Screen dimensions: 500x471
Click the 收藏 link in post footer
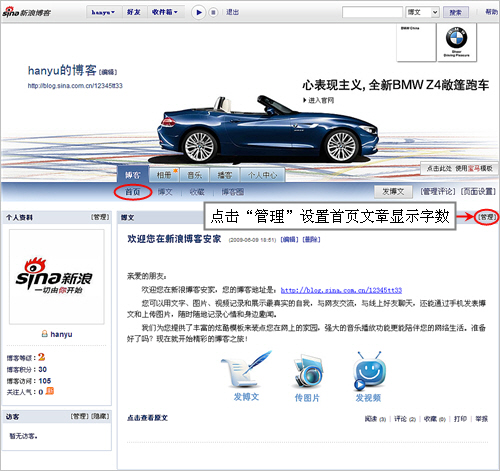pyautogui.click(x=435, y=419)
